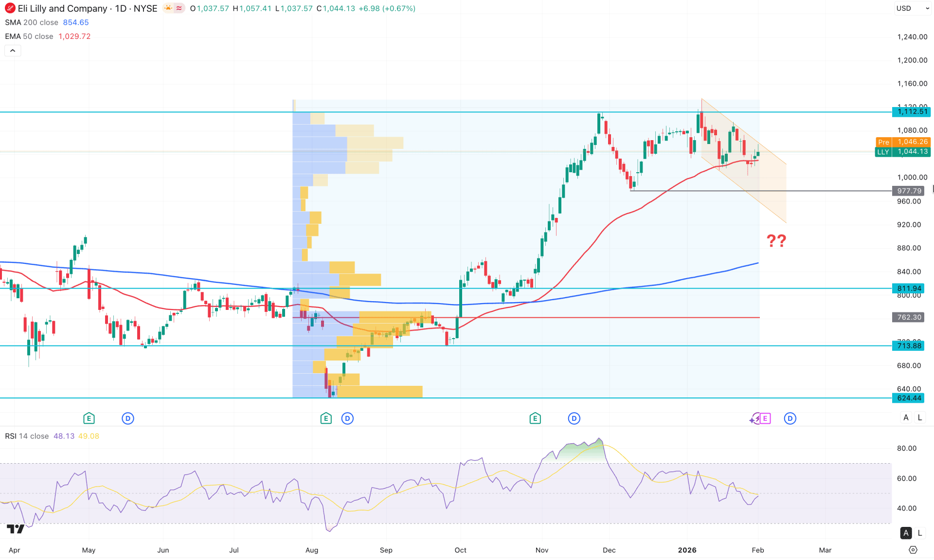This screenshot has width=934, height=560.
Task: Disable auto scale 'A' on the RSI pane
Action: click(x=906, y=533)
